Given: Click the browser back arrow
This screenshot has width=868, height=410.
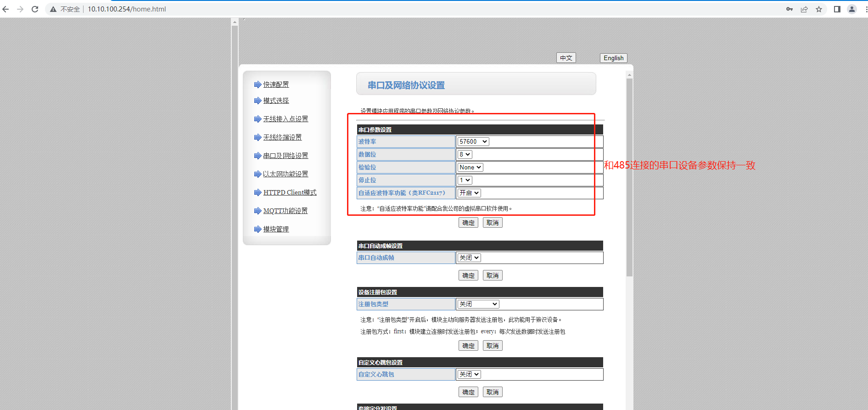Looking at the screenshot, I should click(6, 9).
